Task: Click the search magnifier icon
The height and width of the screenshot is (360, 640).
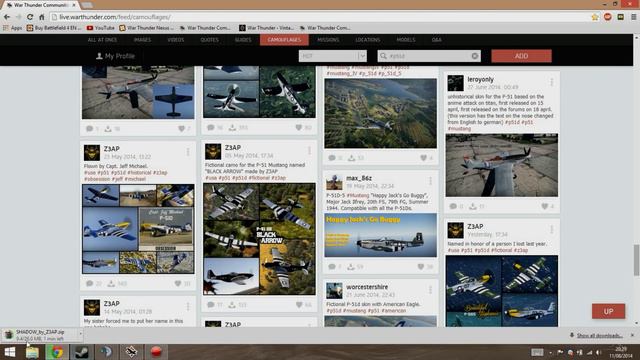Action: pyautogui.click(x=383, y=56)
